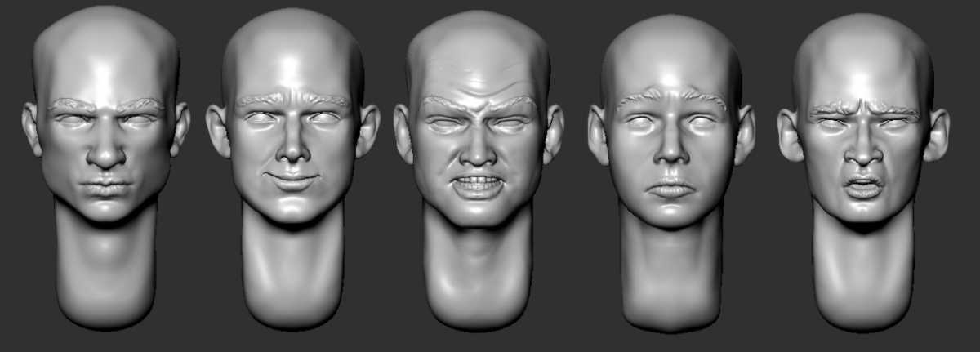
Task: Click the open mouth of the disgusted head
Action: (x=864, y=189)
